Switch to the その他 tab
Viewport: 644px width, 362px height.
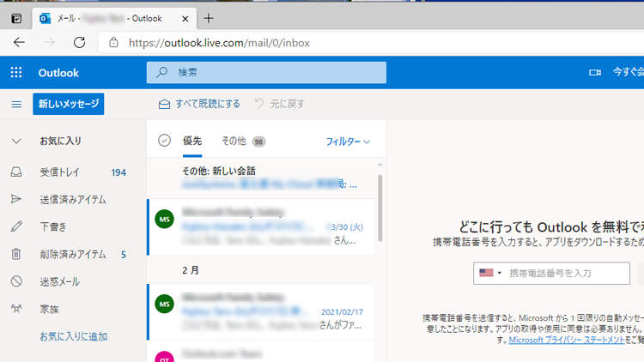tap(234, 142)
